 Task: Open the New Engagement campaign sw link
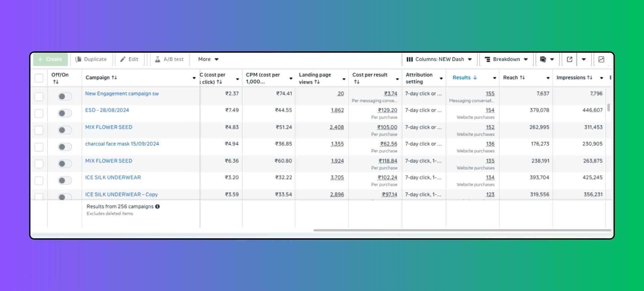pos(122,94)
